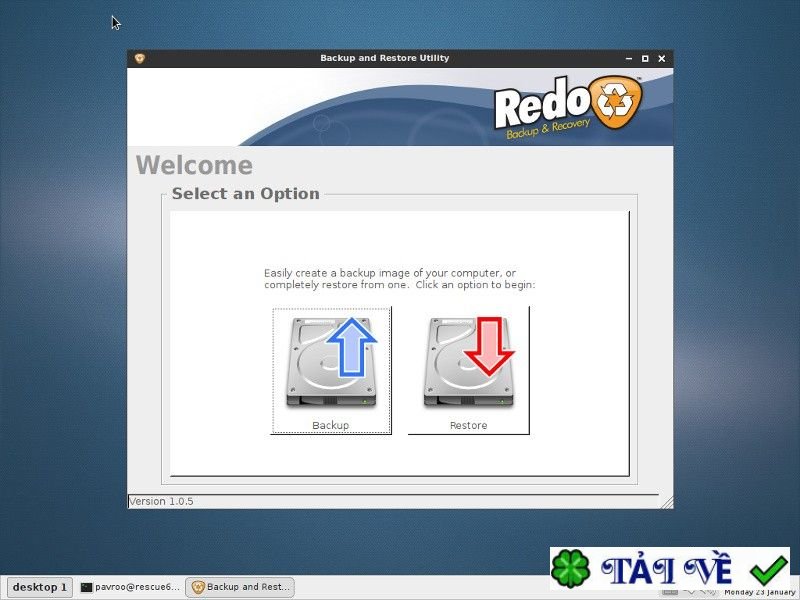Image resolution: width=800 pixels, height=600 pixels.
Task: Click the Backup option labeled below the drive
Action: pos(331,425)
